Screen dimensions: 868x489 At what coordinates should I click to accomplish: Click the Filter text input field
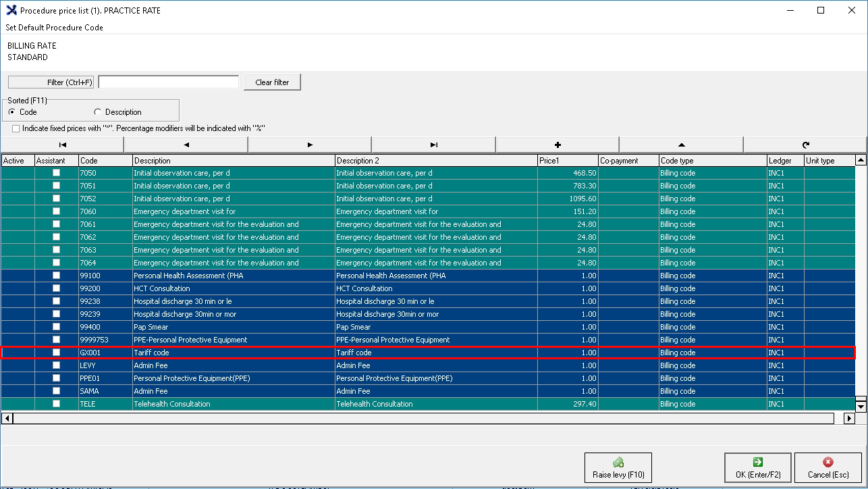pyautogui.click(x=169, y=82)
